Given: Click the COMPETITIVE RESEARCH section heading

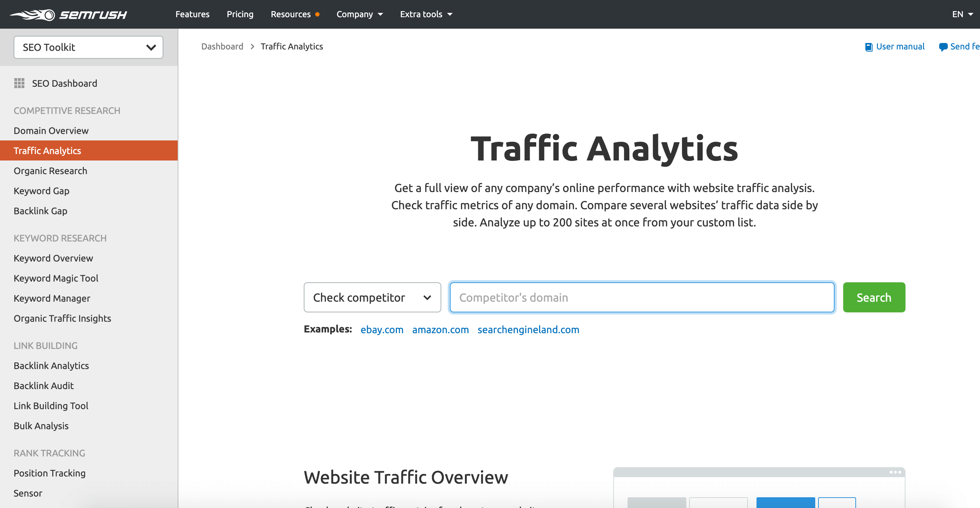Looking at the screenshot, I should click(x=67, y=111).
